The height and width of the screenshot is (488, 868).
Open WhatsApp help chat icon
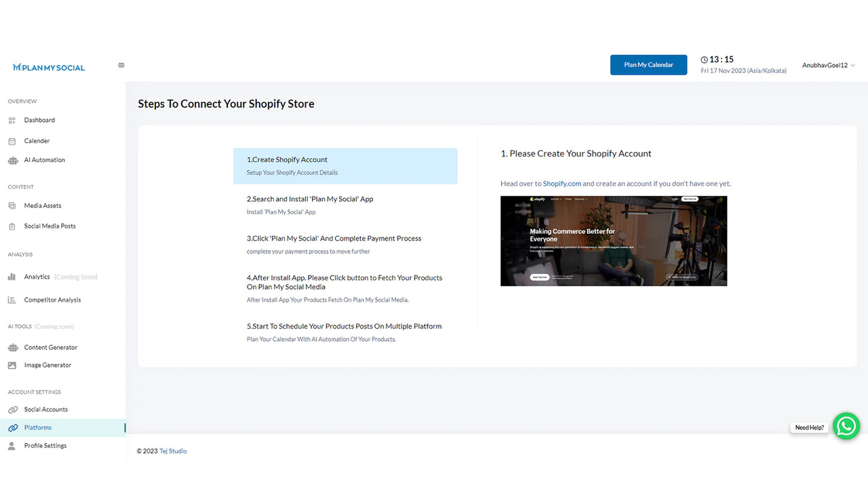click(846, 426)
